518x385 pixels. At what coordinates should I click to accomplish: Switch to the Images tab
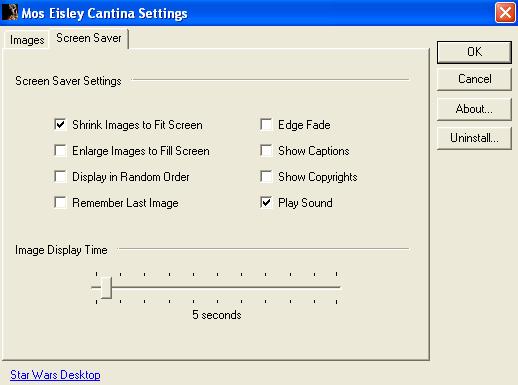click(27, 40)
